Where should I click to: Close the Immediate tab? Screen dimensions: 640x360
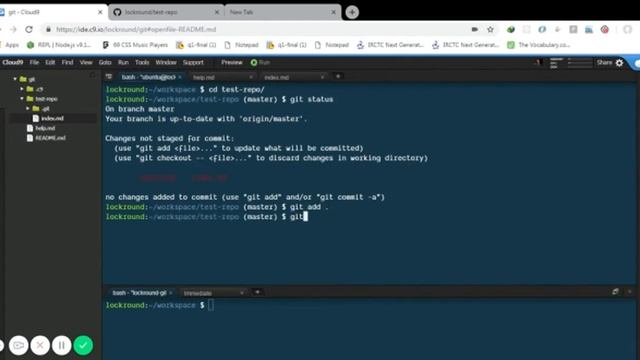[242, 293]
